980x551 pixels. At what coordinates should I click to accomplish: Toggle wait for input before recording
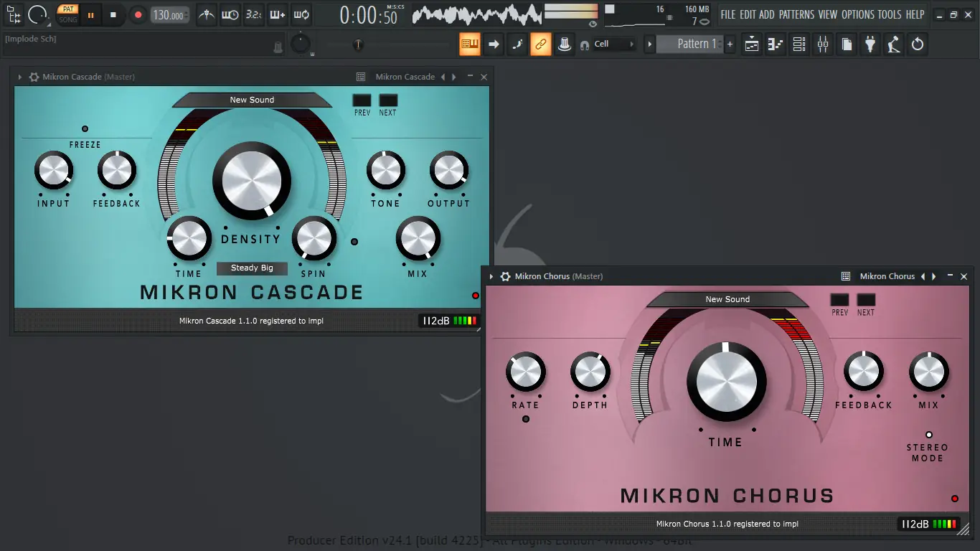tap(230, 14)
